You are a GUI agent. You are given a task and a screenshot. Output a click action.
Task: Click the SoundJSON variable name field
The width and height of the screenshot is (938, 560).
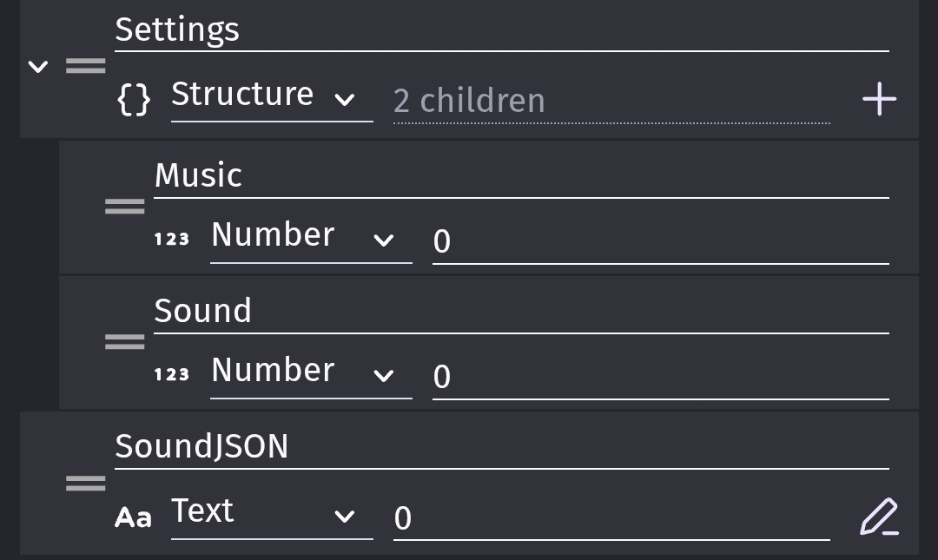pos(501,447)
